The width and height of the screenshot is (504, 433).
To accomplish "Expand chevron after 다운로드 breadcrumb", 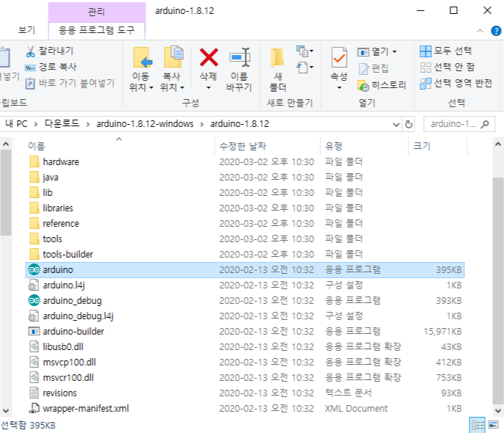I will click(87, 124).
